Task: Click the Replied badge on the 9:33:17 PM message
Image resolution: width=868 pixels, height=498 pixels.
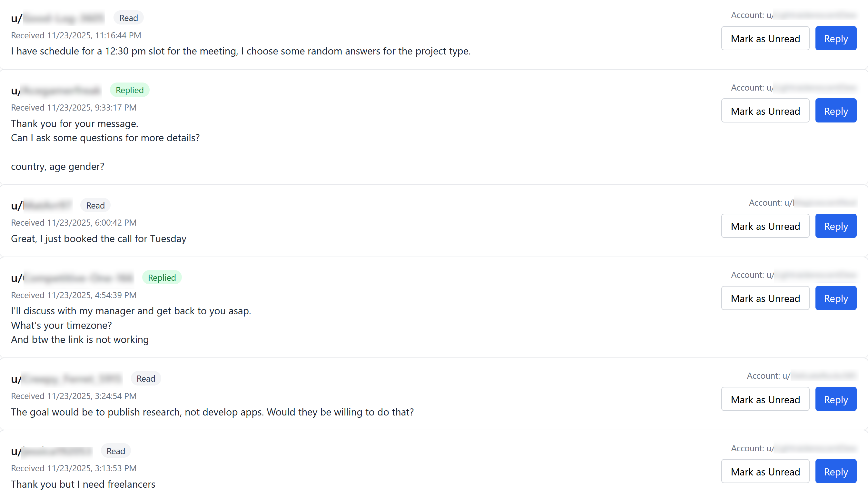Action: [x=129, y=90]
